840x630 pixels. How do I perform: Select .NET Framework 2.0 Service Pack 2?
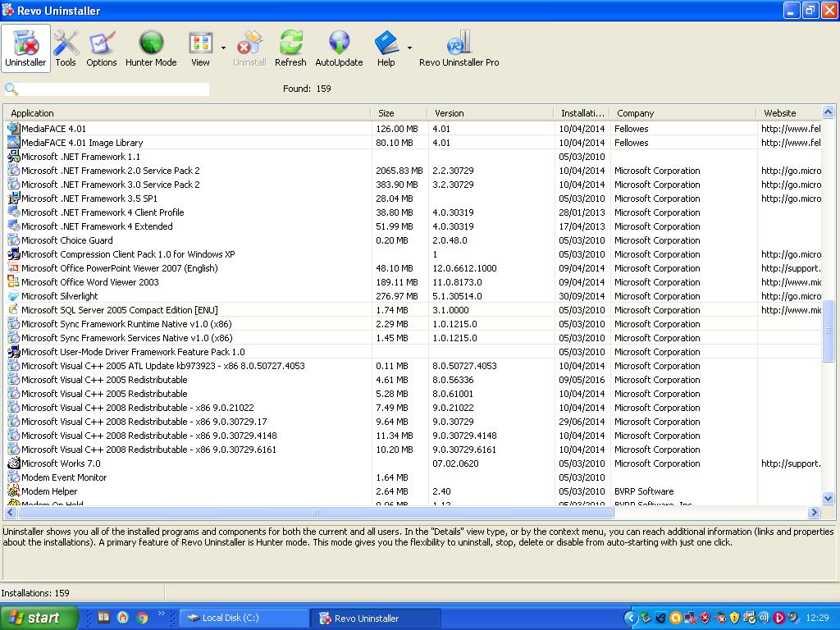(111, 171)
